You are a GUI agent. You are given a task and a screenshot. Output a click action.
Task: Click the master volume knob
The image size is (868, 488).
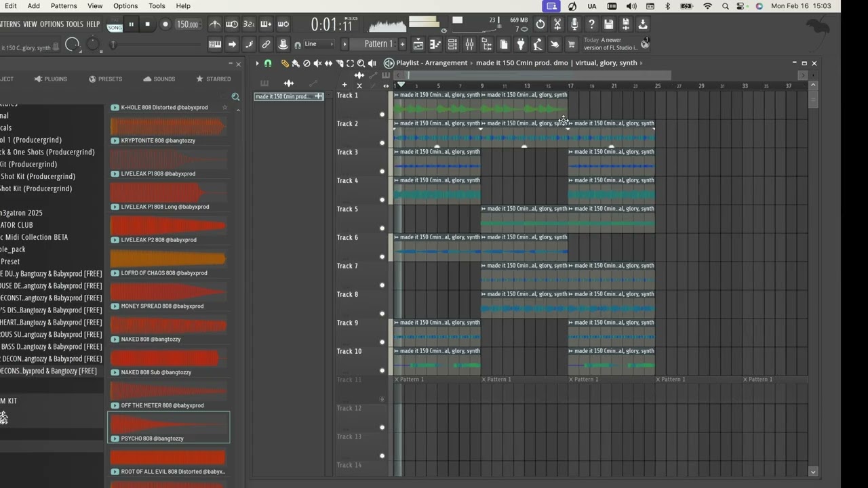[73, 45]
